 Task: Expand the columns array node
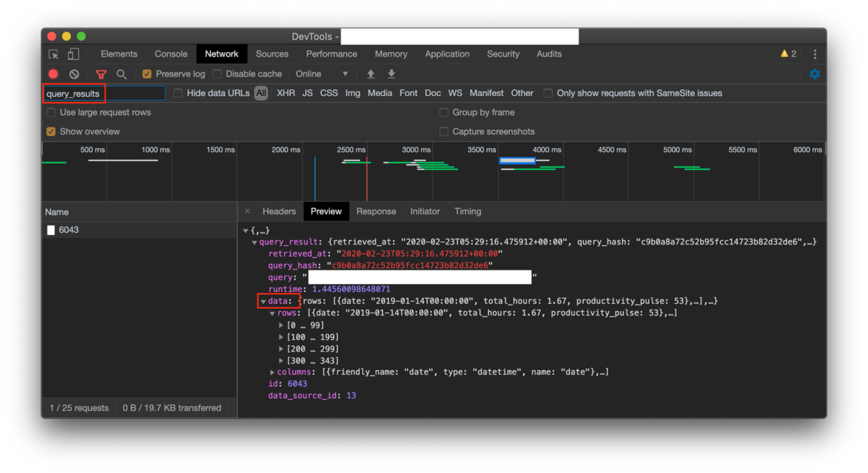pyautogui.click(x=273, y=372)
